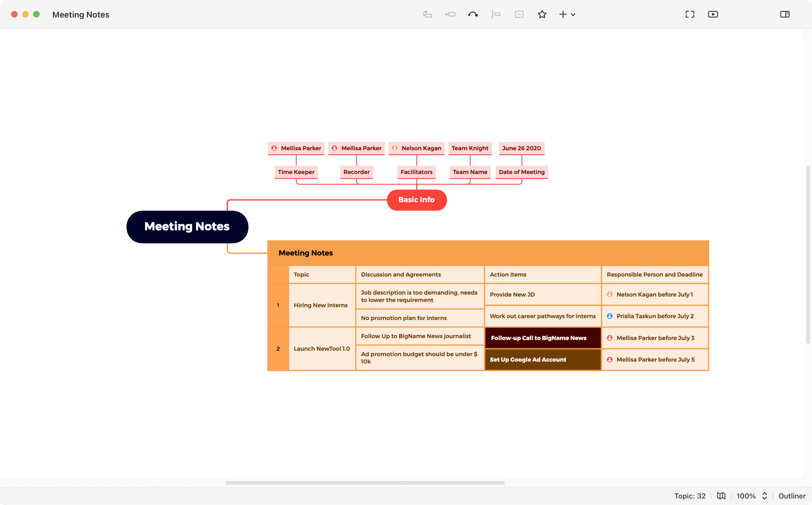Click Topic: 32 in the status bar

(690, 496)
